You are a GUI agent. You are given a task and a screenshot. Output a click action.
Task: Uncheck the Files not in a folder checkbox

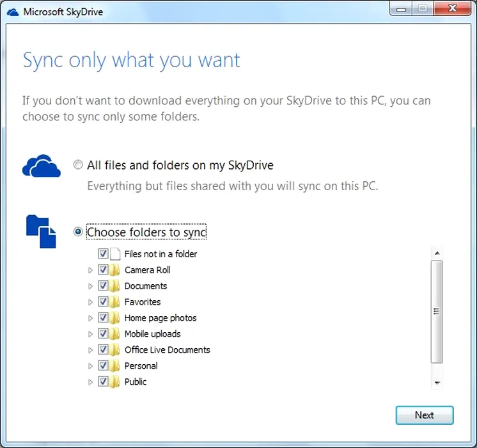(103, 254)
